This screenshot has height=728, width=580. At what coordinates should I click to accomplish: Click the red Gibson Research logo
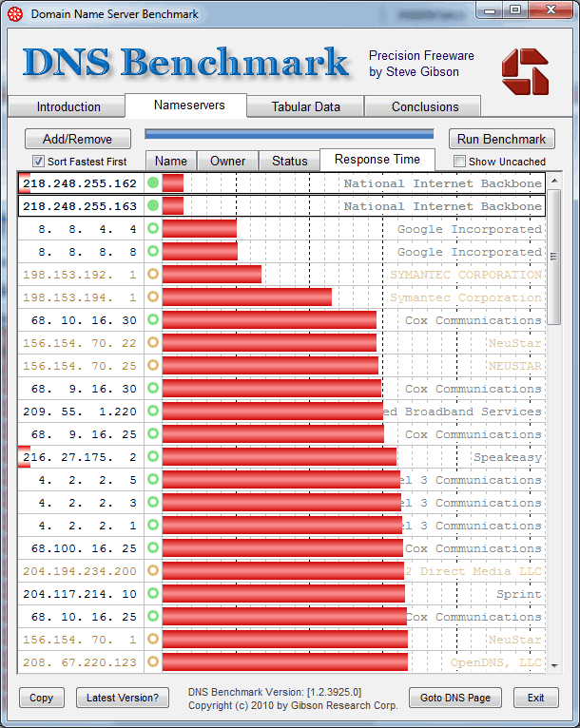525,72
